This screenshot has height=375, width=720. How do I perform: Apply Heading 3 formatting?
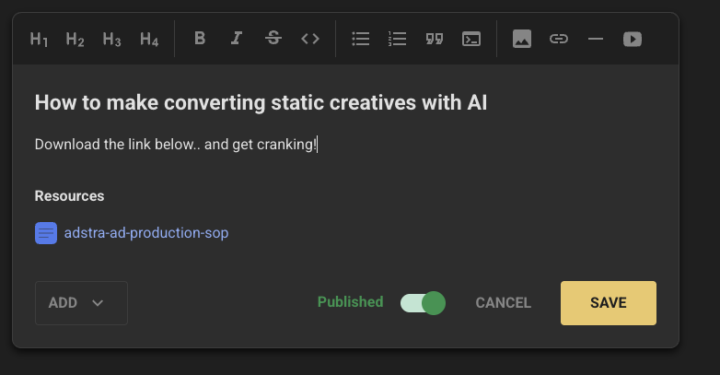pyautogui.click(x=112, y=39)
